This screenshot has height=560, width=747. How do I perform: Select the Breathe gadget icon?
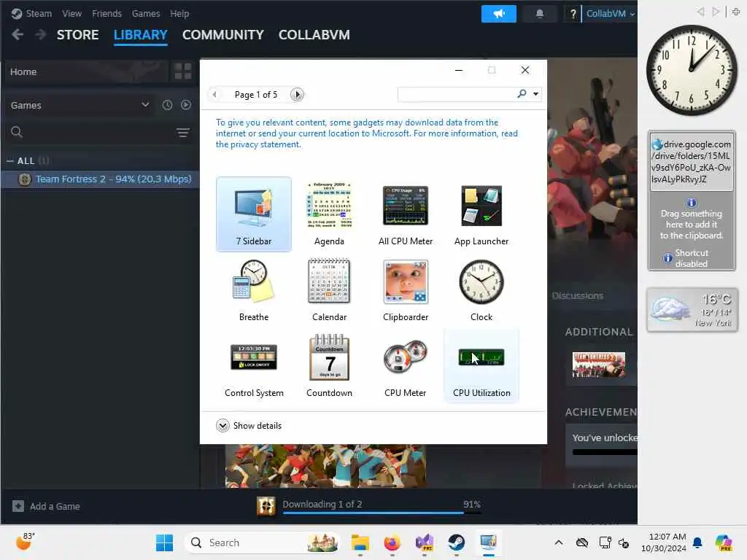(253, 281)
